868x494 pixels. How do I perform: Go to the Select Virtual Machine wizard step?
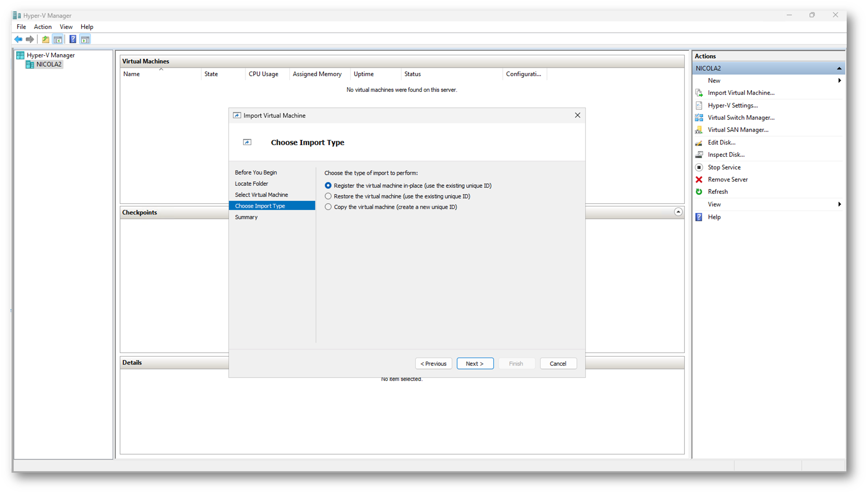tap(261, 195)
